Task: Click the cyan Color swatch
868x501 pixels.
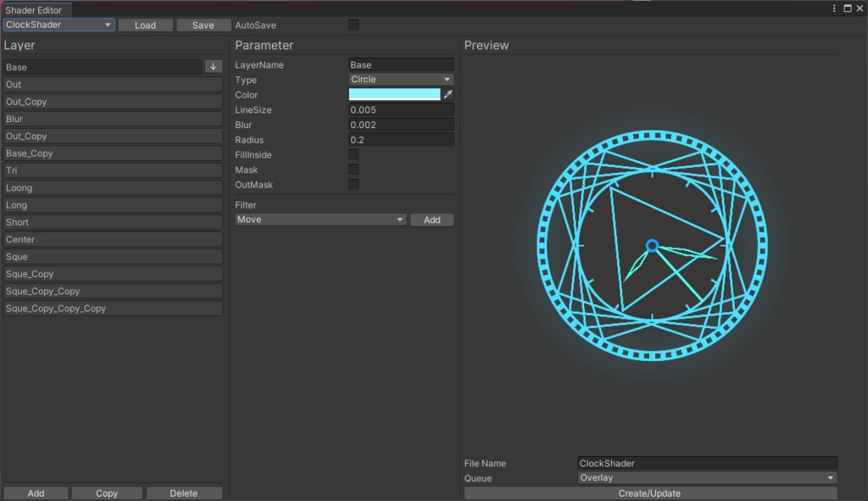Action: (x=395, y=94)
